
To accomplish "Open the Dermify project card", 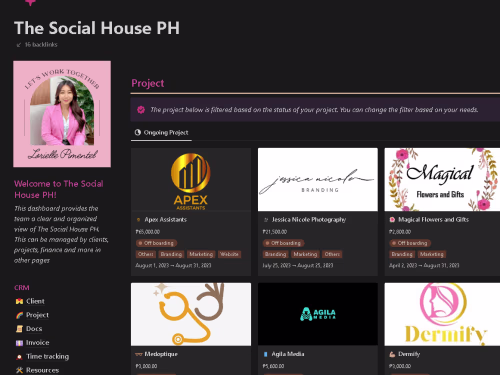I will coord(442,329).
